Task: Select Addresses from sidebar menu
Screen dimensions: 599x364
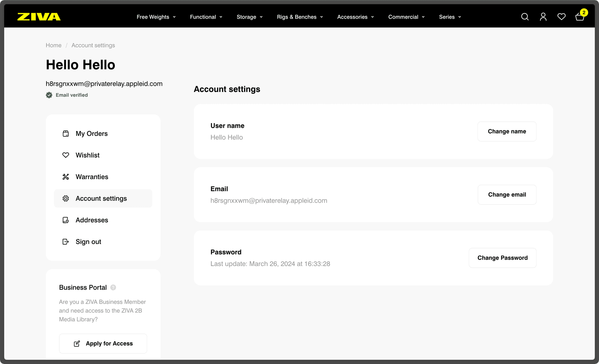Action: point(92,220)
